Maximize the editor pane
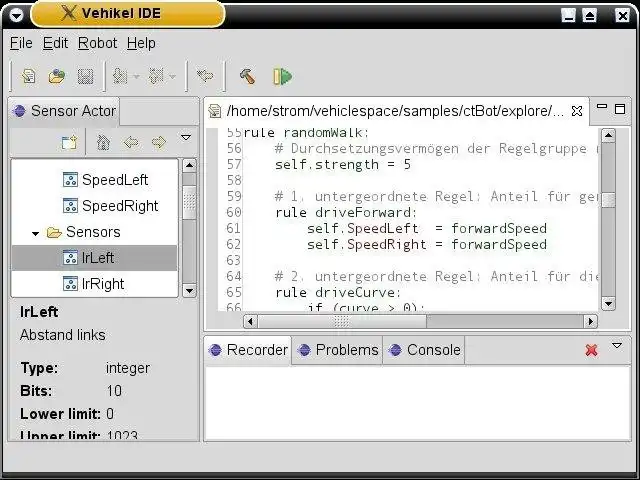Viewport: 640px width, 480px height. pos(620,109)
